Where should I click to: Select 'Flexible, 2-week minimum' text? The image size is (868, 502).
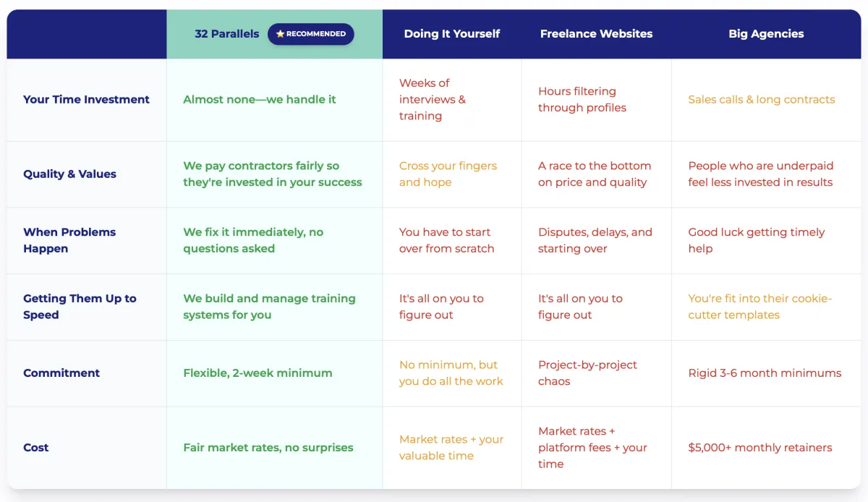tap(258, 373)
